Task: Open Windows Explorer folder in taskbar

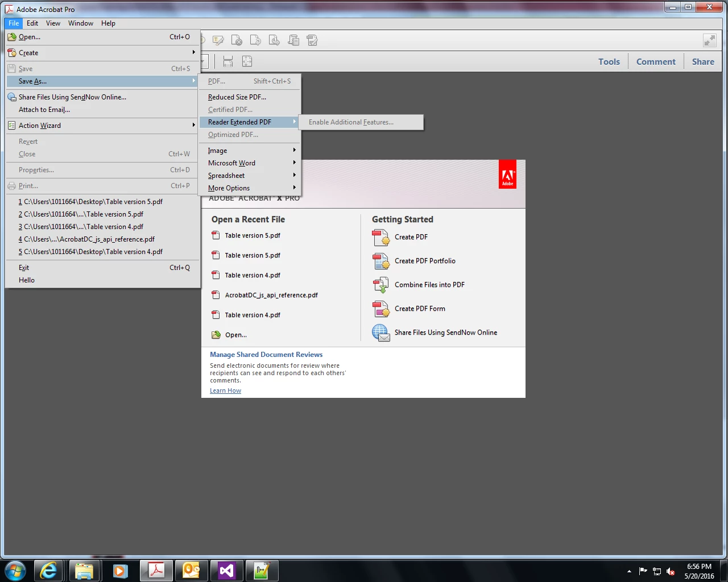Action: [84, 570]
